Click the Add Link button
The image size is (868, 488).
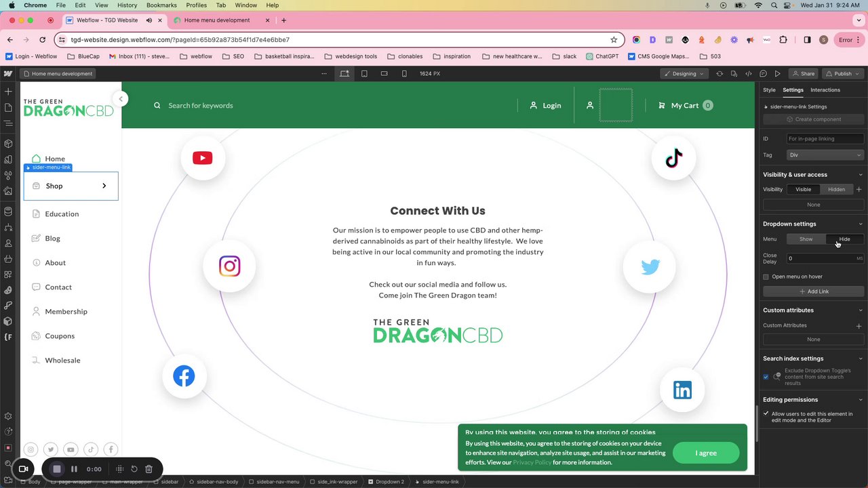[814, 291]
